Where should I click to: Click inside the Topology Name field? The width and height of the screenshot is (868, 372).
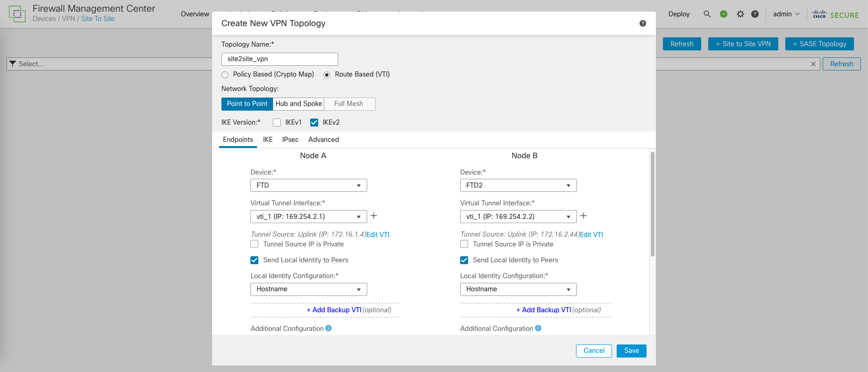coord(279,59)
